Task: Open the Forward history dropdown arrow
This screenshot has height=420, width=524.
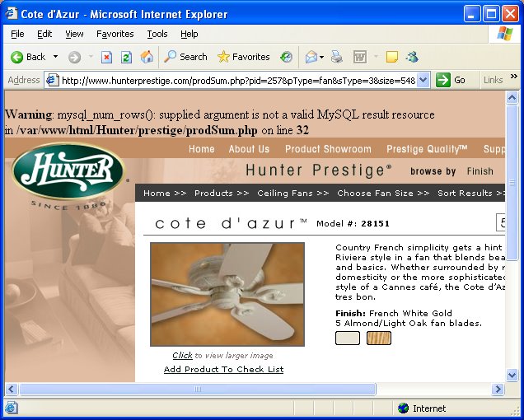Action: 91,57
